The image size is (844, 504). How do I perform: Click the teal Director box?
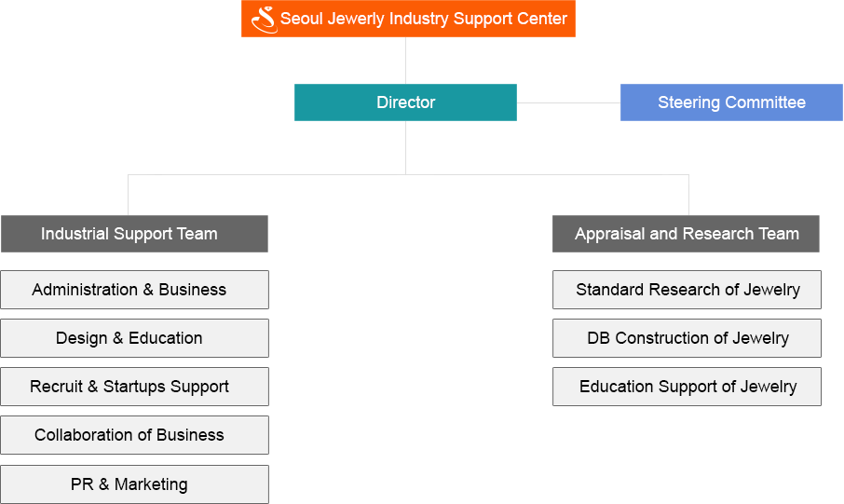point(405,102)
